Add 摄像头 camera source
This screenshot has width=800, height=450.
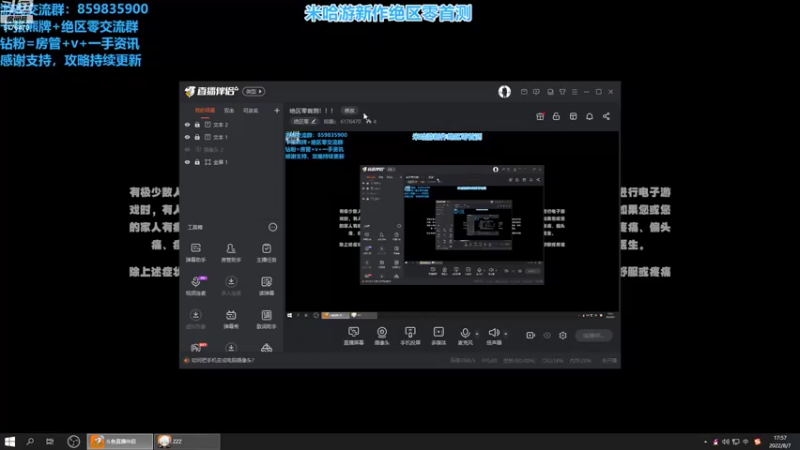(382, 336)
